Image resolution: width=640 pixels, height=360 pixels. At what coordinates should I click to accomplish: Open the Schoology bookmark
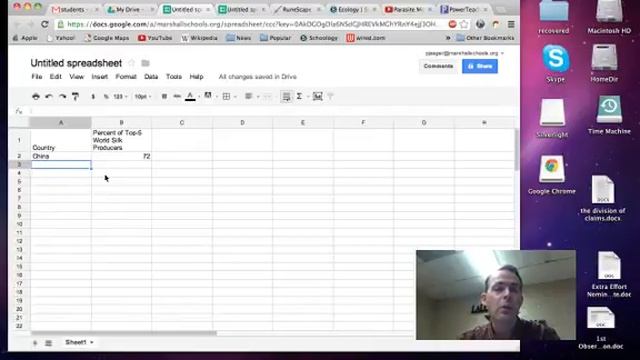(319, 38)
